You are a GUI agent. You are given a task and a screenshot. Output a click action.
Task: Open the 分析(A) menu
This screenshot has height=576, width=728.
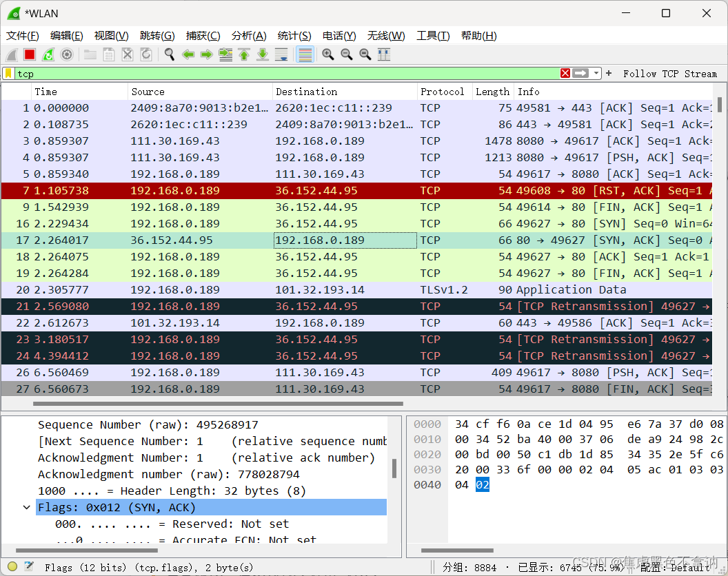pyautogui.click(x=249, y=36)
